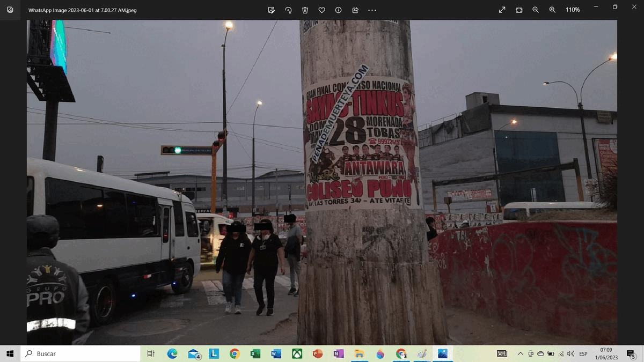Open the See more options menu
Viewport: 644px width, 362px height.
[372, 10]
